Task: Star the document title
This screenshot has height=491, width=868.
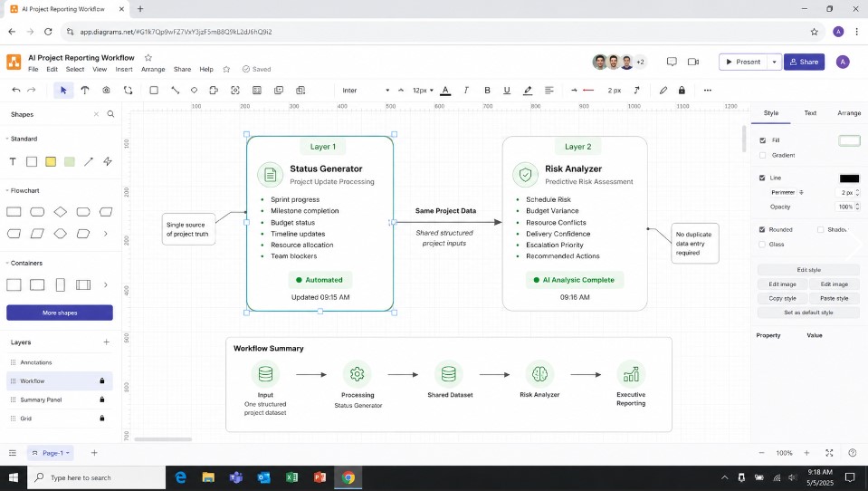Action: [x=148, y=58]
